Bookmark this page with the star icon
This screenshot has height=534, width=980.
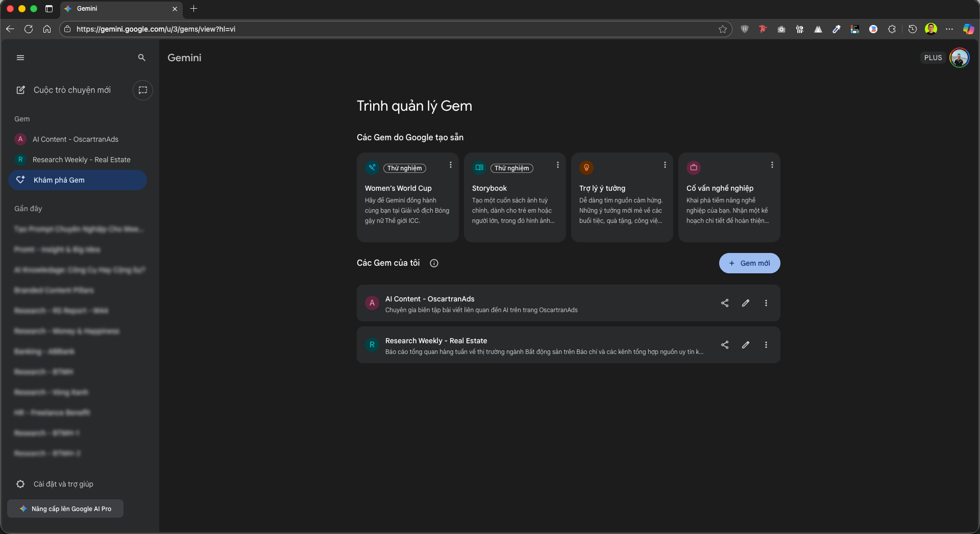723,29
